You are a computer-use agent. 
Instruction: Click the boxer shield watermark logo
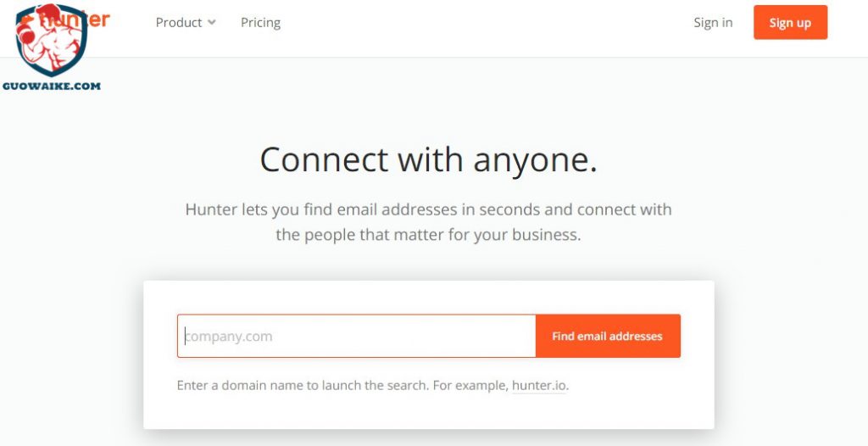pos(52,40)
